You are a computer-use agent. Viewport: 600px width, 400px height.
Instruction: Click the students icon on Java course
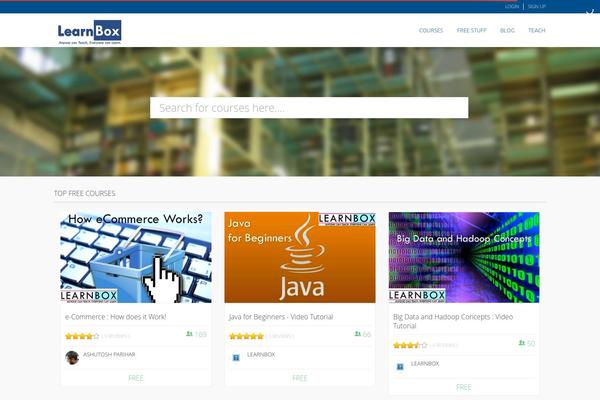coord(358,334)
